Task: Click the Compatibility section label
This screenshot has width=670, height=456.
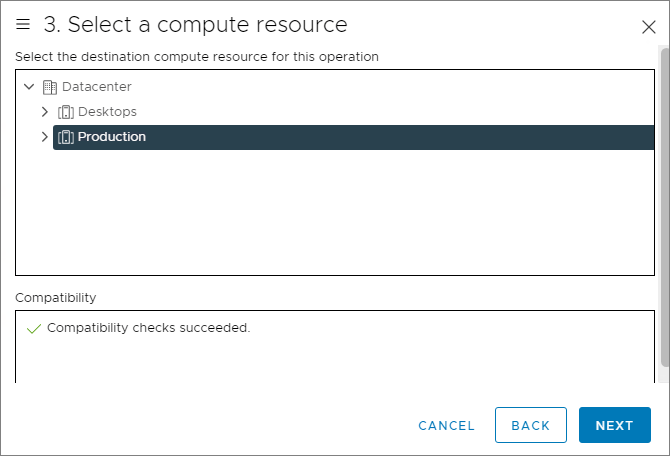Action: [55, 297]
